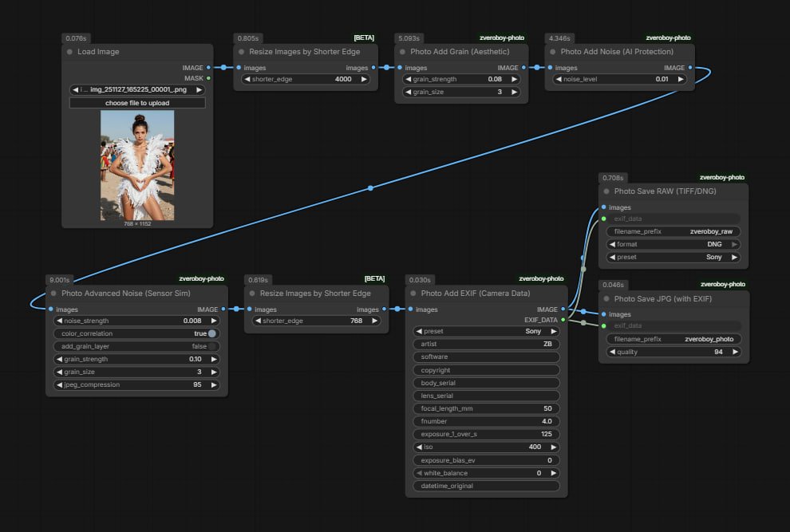Image resolution: width=790 pixels, height=532 pixels.
Task: Click the artist field showing ZB
Action: click(x=485, y=344)
